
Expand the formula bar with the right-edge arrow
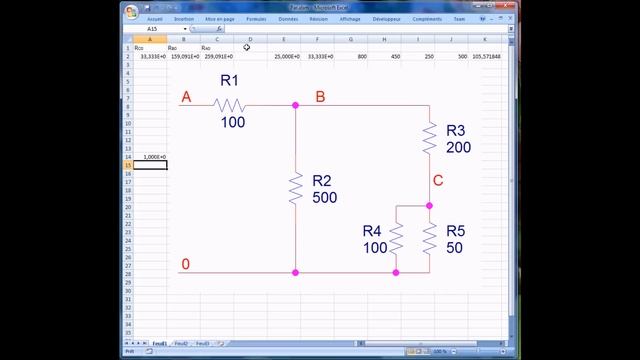click(x=511, y=29)
